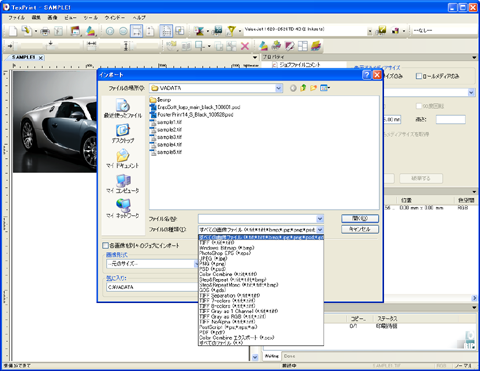This screenshot has width=480, height=371.
Task: Click the View Menu icon in import dialog
Action: point(325,88)
